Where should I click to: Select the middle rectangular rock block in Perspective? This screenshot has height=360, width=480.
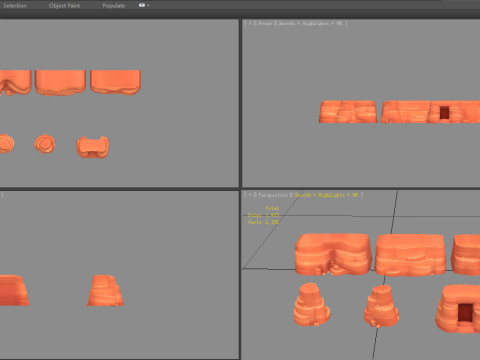coord(411,255)
